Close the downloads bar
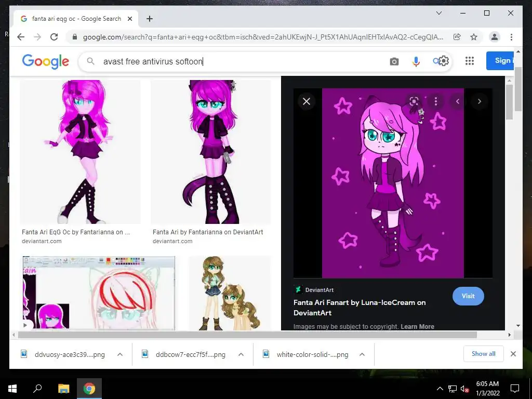Screen dimensions: 532x399 (513, 354)
